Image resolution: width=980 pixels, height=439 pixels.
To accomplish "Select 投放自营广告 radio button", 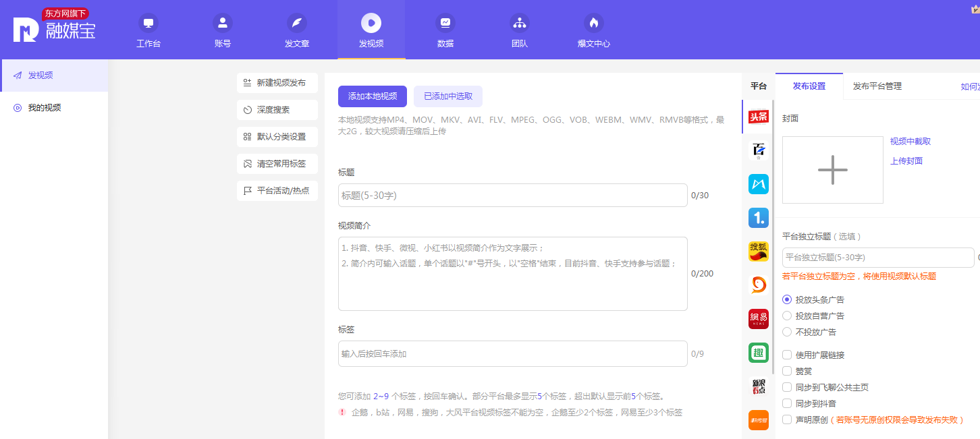I will point(787,316).
